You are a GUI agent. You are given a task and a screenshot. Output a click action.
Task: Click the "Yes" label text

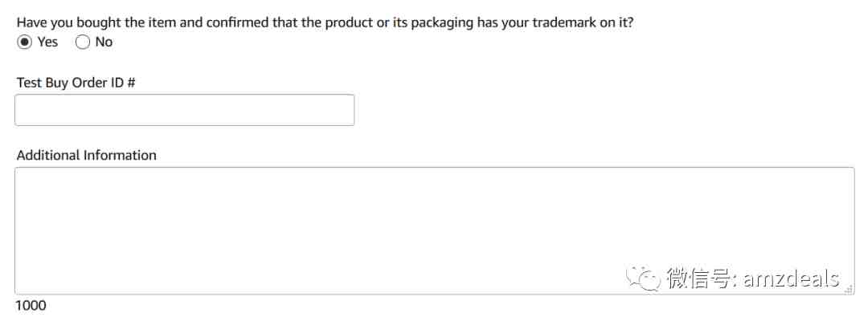tap(47, 42)
